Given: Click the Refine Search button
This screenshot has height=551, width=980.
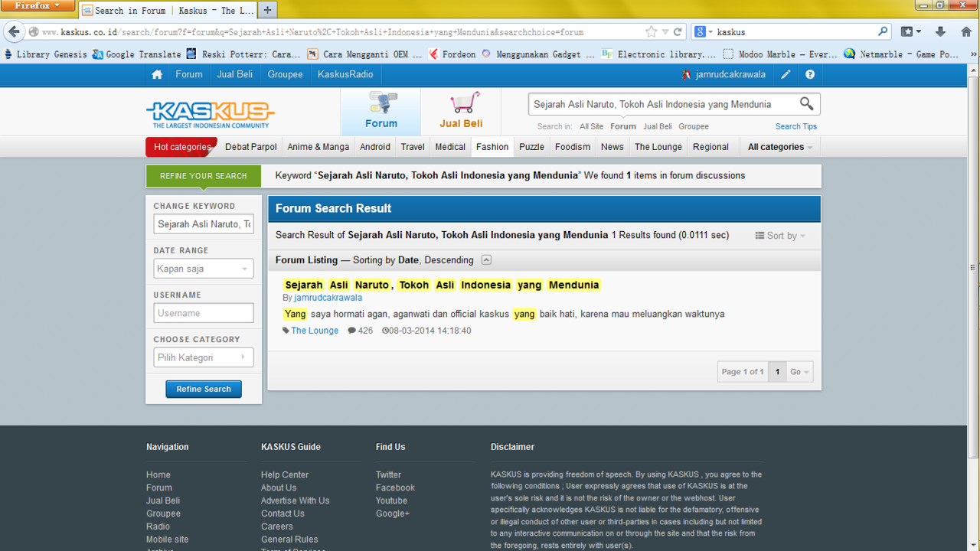Looking at the screenshot, I should (204, 389).
